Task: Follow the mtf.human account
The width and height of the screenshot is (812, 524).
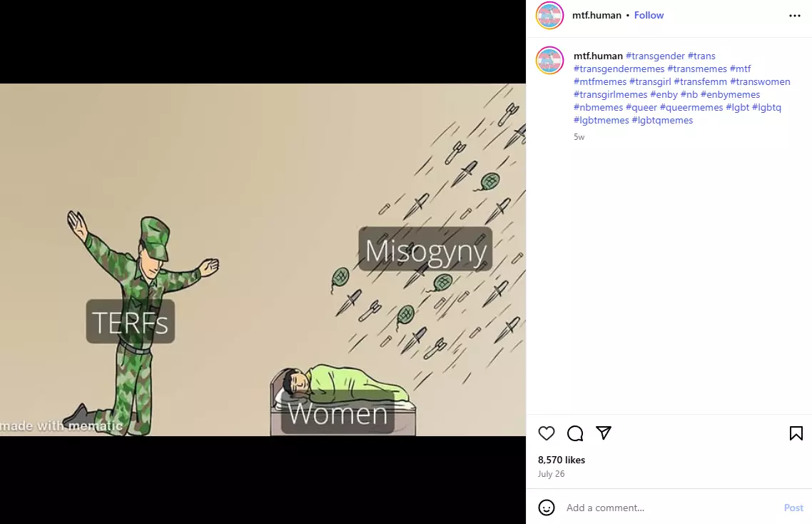Action: (x=649, y=15)
